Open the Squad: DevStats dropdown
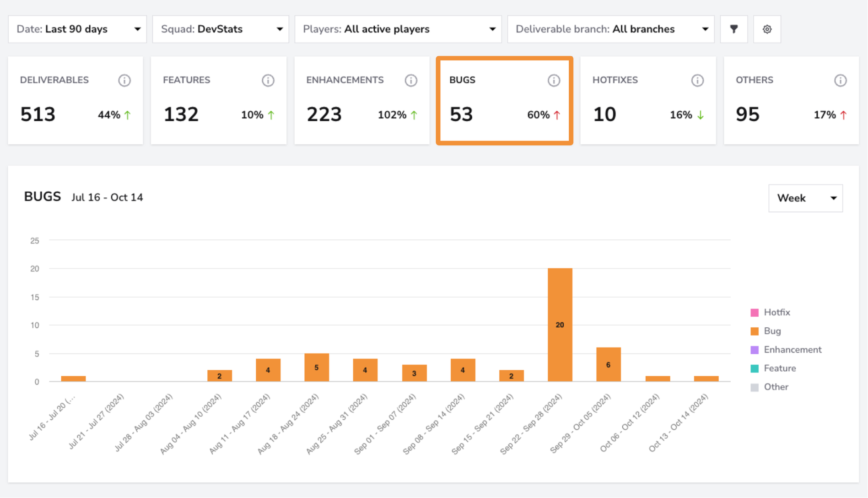The width and height of the screenshot is (868, 498). pyautogui.click(x=221, y=29)
